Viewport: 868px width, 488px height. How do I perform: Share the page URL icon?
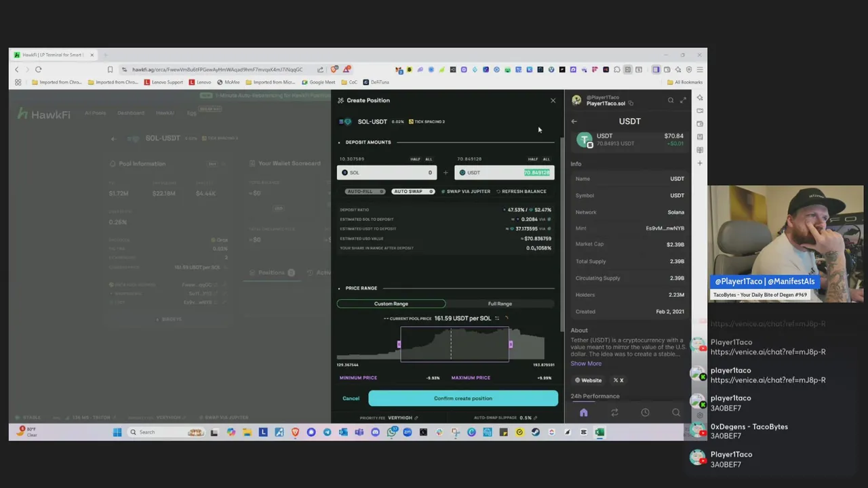(320, 69)
